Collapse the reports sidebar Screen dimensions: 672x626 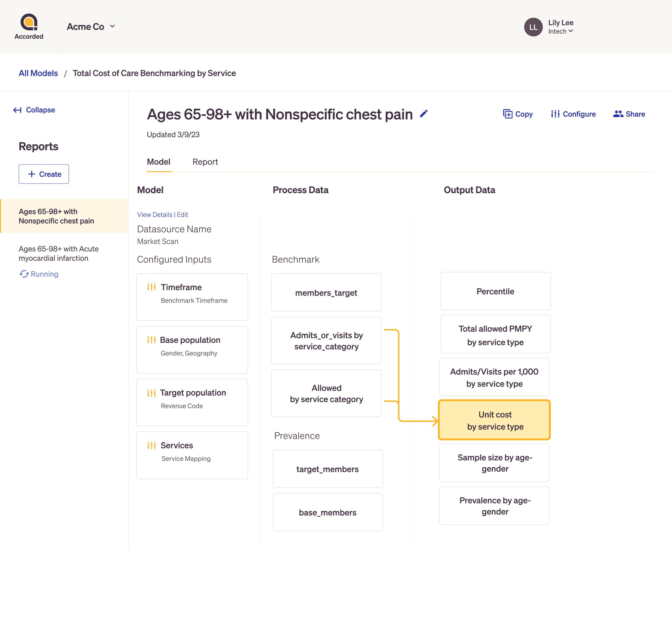34,110
